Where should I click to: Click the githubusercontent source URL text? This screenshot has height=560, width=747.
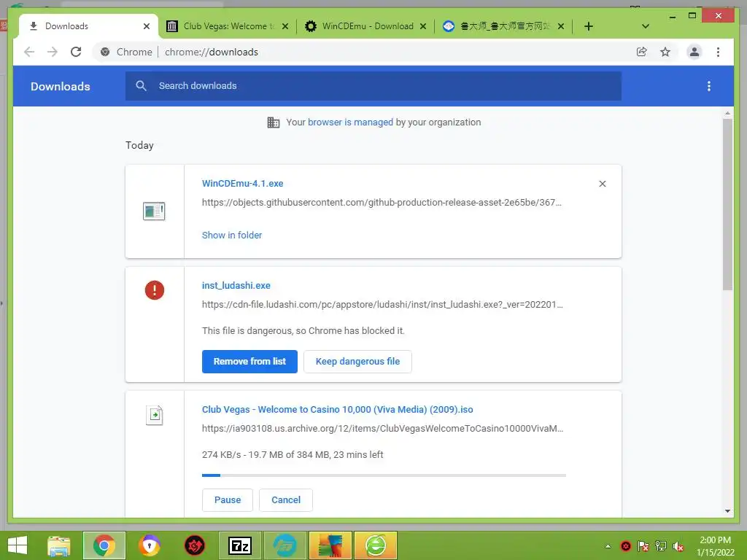[382, 203]
